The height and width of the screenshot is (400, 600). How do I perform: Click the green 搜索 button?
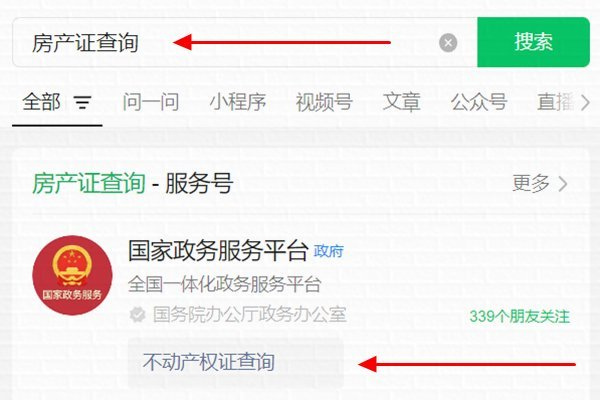(533, 42)
